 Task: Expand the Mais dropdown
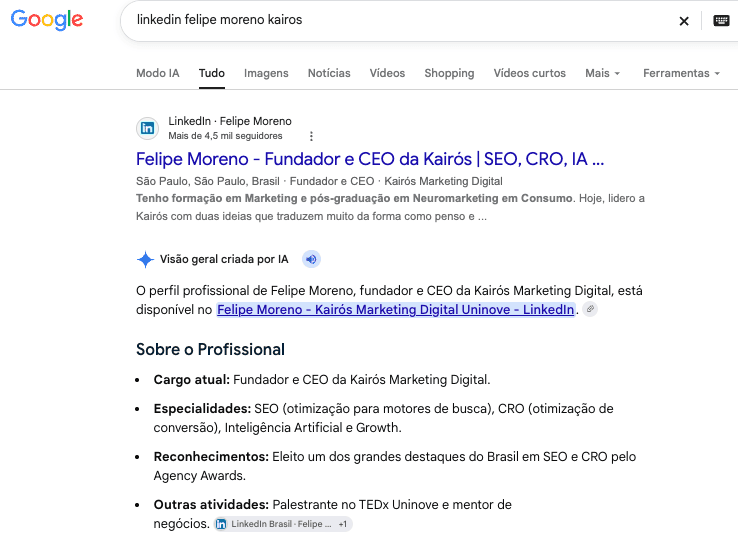[x=602, y=73]
